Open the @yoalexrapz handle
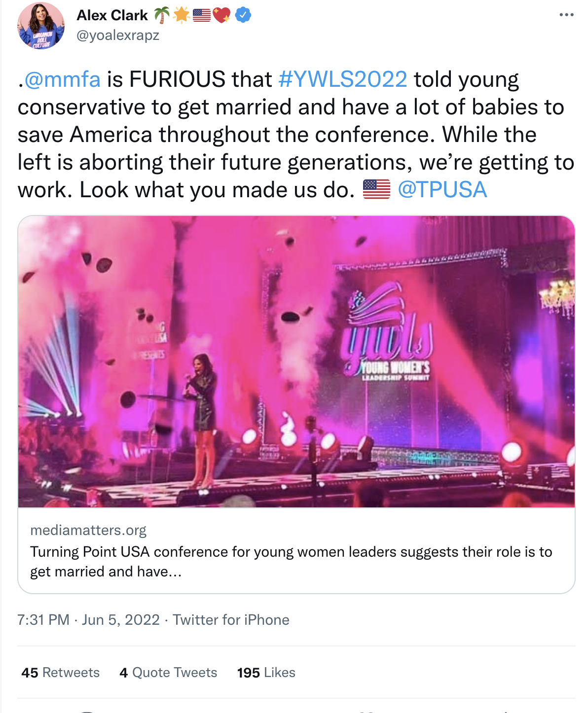Viewport: 588px width, 713px height. 118,36
